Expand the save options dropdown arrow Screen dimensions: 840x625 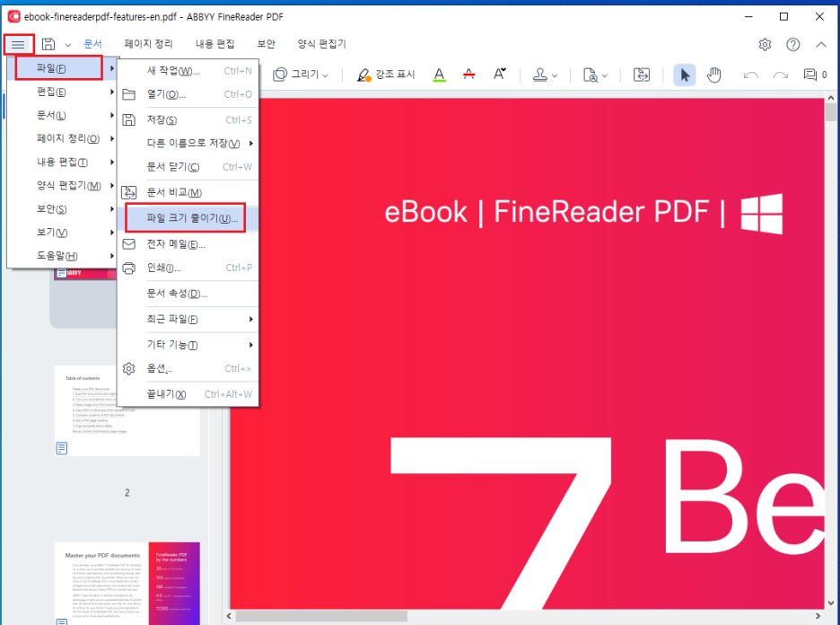tap(68, 45)
